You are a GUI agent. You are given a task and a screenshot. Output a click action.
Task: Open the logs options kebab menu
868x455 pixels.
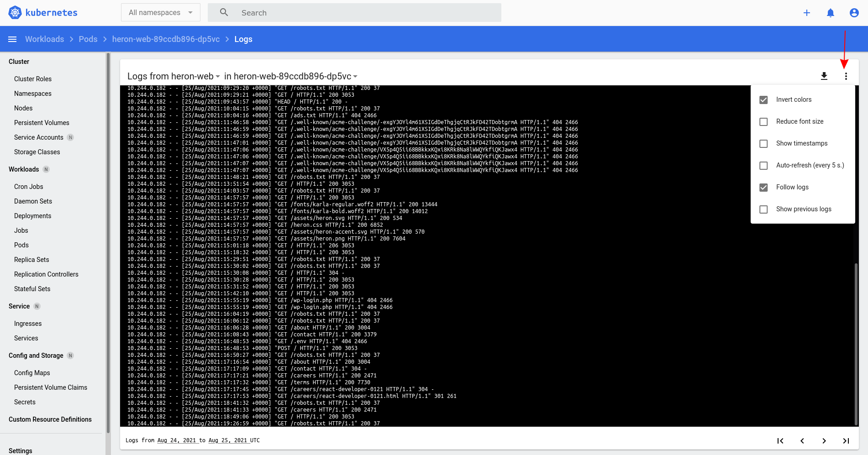coord(846,76)
